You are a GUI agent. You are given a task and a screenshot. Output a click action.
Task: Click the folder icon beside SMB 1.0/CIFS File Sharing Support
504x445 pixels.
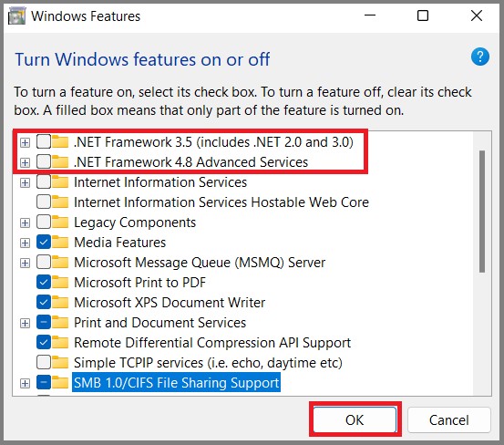60,383
